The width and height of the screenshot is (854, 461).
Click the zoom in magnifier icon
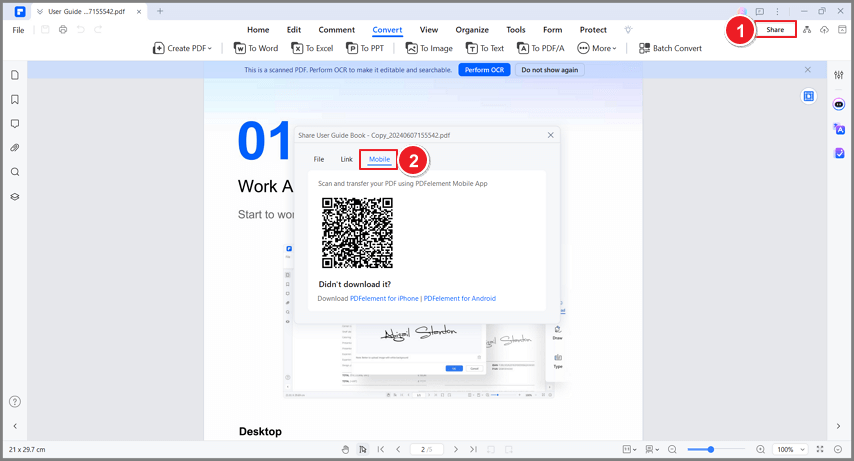(760, 450)
